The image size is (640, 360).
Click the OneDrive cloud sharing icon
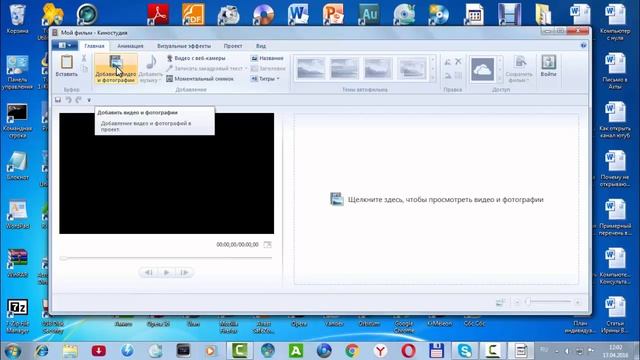[x=482, y=69]
